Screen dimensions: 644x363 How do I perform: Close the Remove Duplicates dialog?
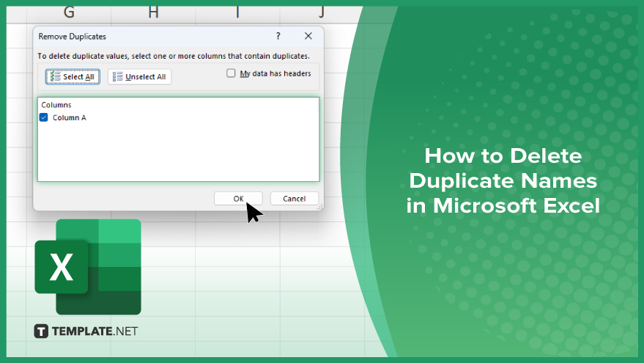click(308, 36)
